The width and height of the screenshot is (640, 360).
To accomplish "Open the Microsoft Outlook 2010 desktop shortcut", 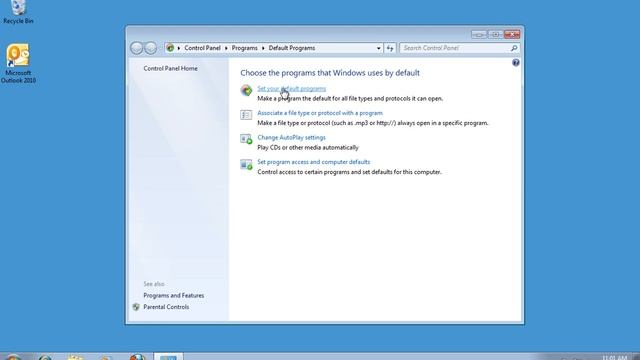I will click(x=18, y=63).
